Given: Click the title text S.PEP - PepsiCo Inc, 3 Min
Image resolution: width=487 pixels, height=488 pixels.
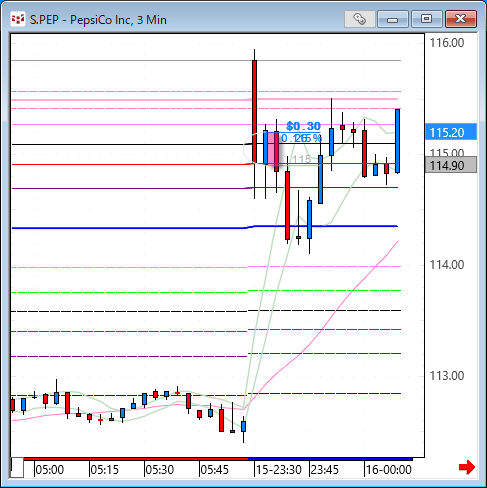Looking at the screenshot, I should (x=98, y=20).
